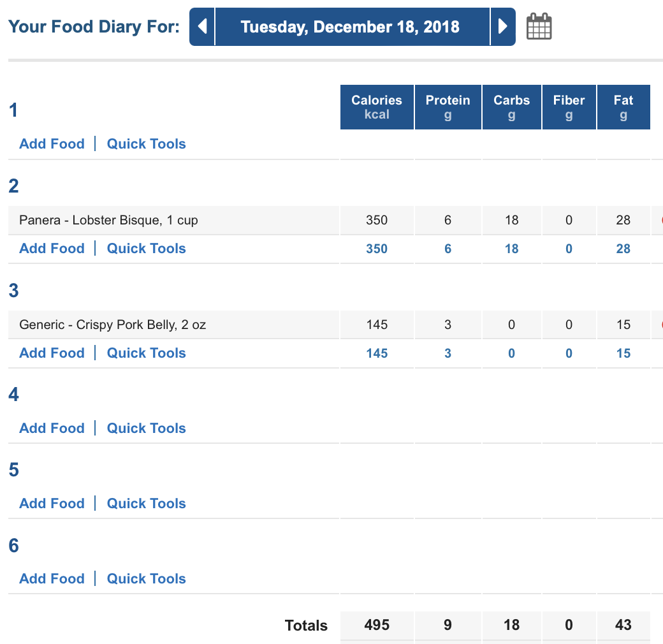The height and width of the screenshot is (644, 663).
Task: Click the Calories kcal column header
Action: (x=377, y=107)
